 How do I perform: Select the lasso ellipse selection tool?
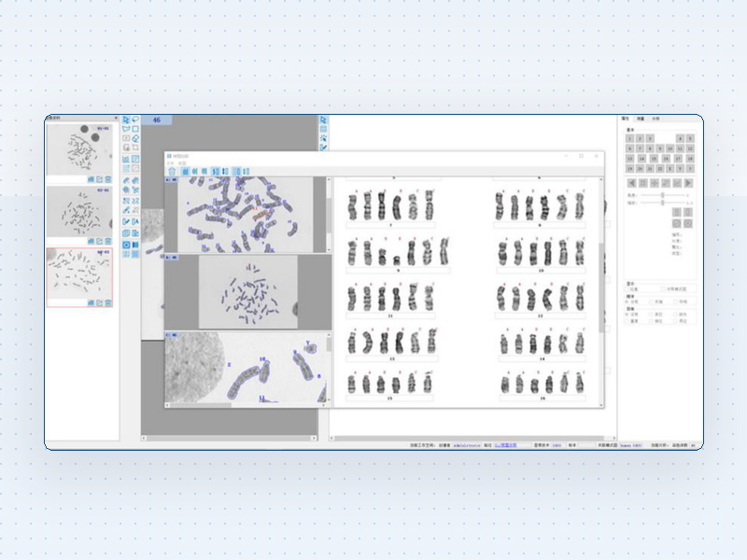[135, 119]
